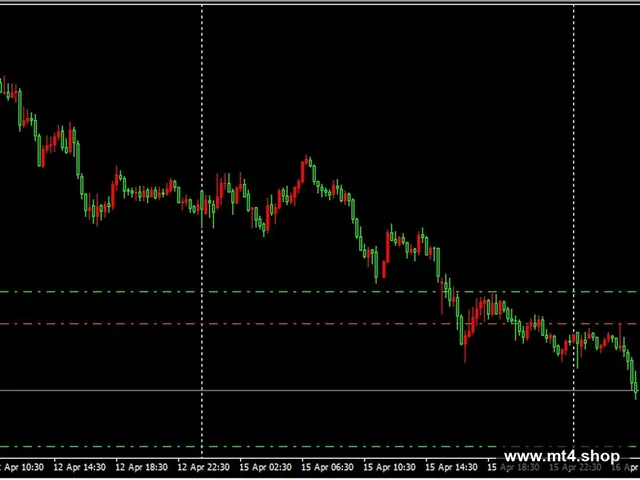This screenshot has height=480, width=640.
Task: Click the "15 Apr 10:30" time axis label
Action: coord(390,467)
